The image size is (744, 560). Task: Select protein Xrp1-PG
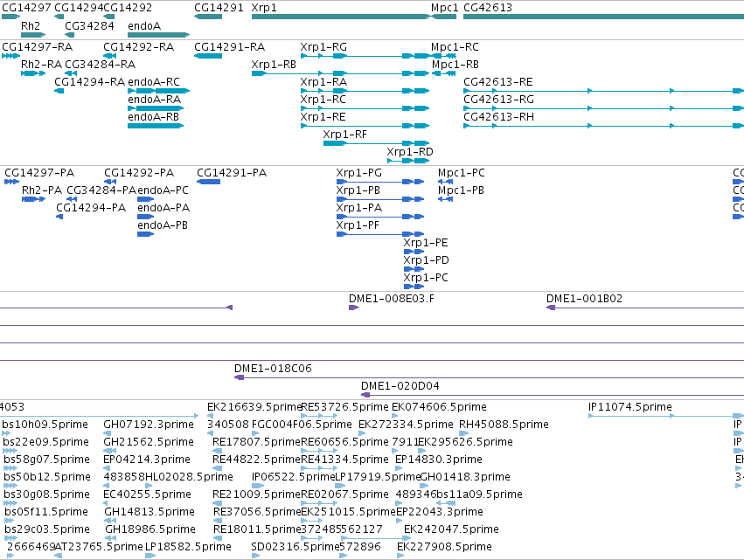[x=359, y=173]
